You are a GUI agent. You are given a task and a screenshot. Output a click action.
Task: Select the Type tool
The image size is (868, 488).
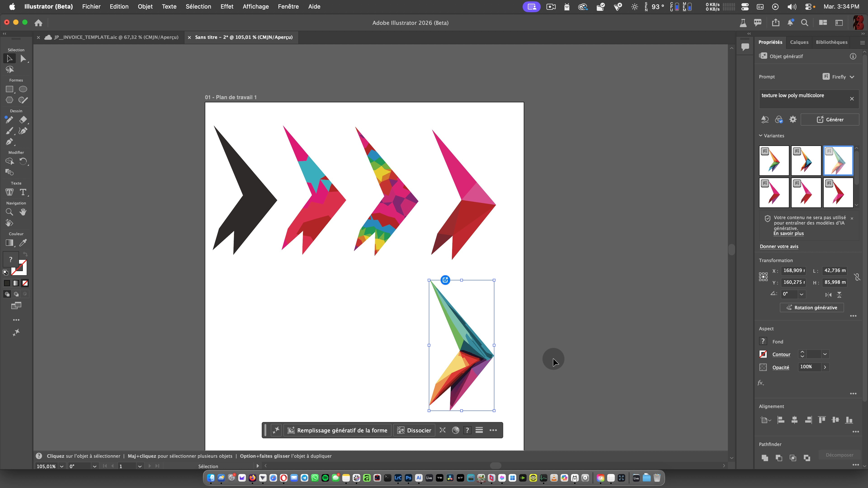click(23, 192)
